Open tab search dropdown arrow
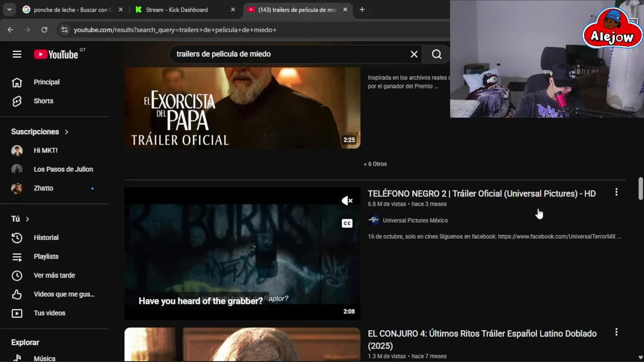 pyautogui.click(x=9, y=10)
